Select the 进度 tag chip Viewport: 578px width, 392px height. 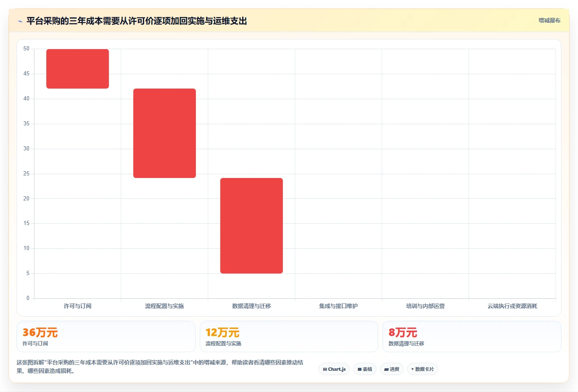click(392, 369)
